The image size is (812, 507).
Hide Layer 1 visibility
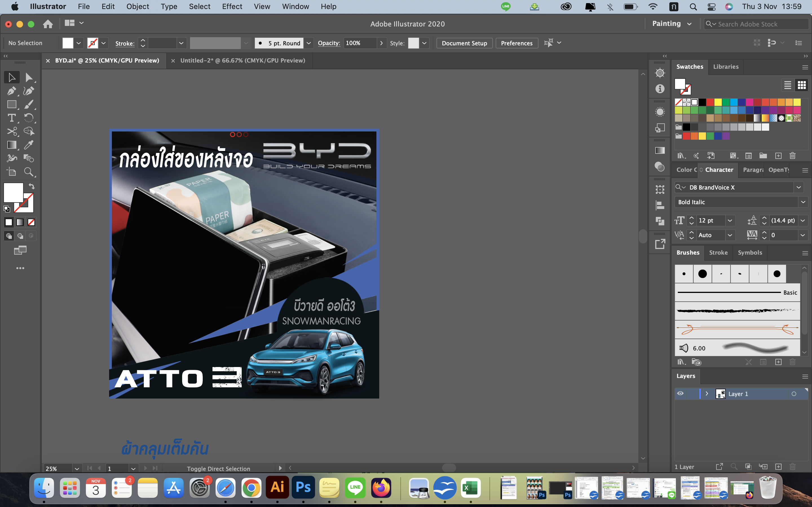pyautogui.click(x=680, y=394)
